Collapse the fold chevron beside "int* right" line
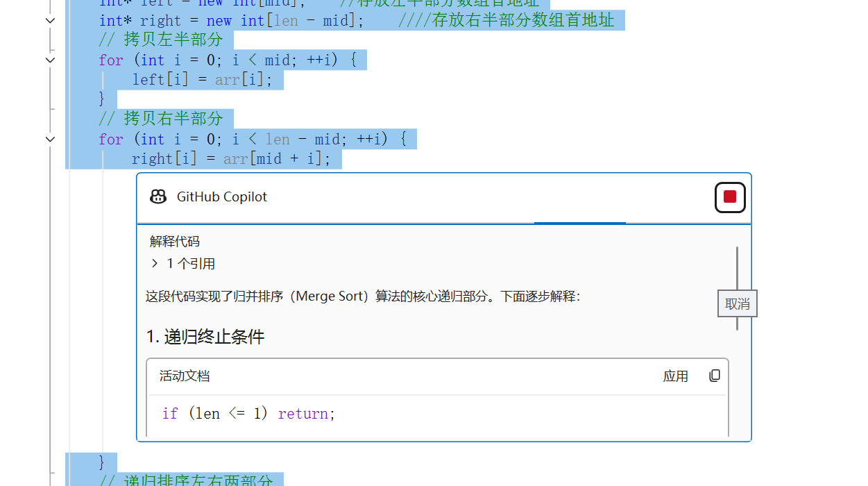The height and width of the screenshot is (486, 868). pyautogui.click(x=50, y=20)
